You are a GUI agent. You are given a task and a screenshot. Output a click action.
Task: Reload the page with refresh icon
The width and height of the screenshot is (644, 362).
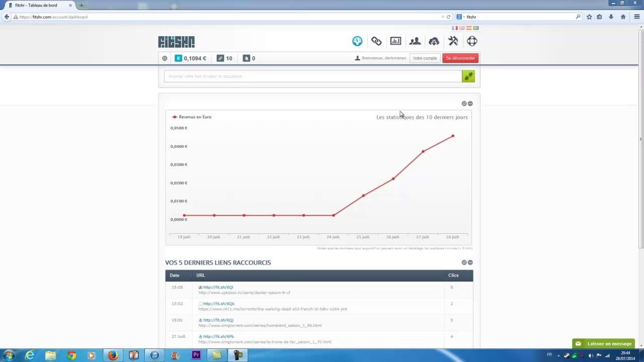pos(448,17)
